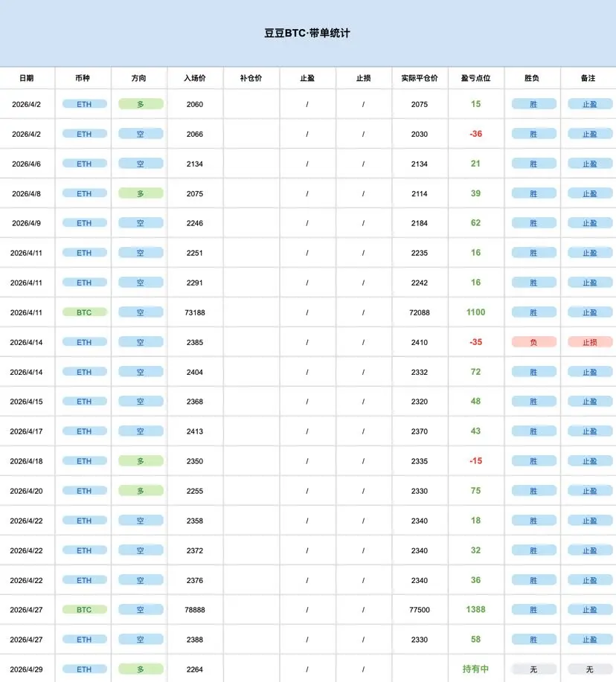The width and height of the screenshot is (616, 682).
Task: Open the 多 direction tag in the 2026/4/8 row
Action: (x=141, y=193)
